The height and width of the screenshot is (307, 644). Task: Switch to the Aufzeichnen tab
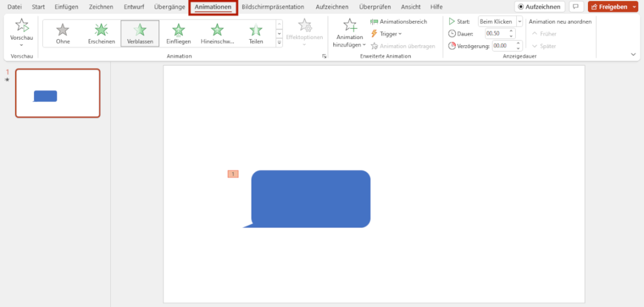click(x=332, y=7)
